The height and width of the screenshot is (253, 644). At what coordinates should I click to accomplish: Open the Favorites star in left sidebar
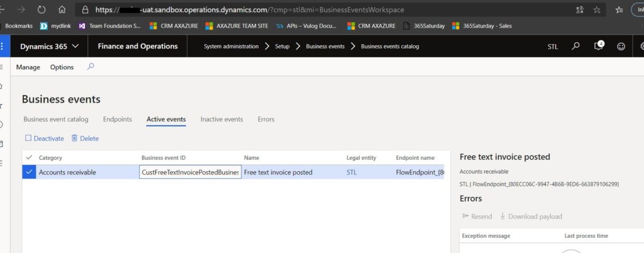[x=1, y=106]
